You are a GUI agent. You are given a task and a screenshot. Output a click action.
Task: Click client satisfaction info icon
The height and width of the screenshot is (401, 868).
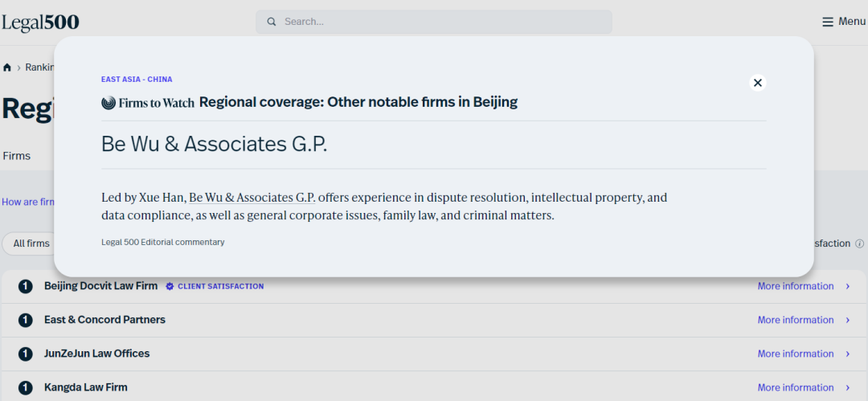coord(859,243)
